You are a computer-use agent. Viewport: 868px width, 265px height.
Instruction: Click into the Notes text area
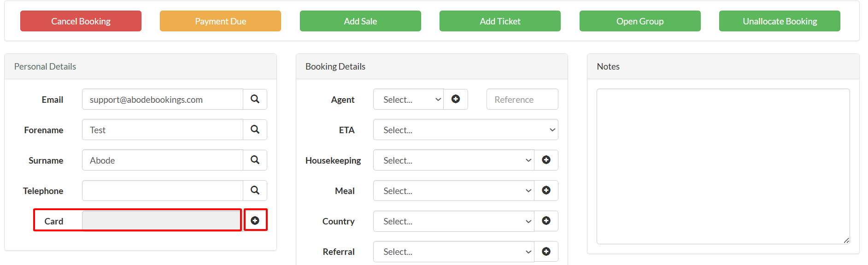pyautogui.click(x=723, y=166)
